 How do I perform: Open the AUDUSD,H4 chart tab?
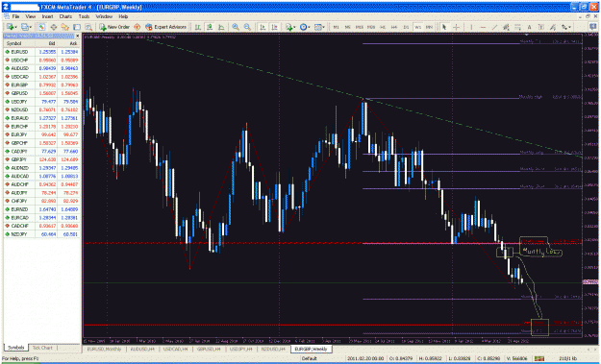[x=141, y=349]
